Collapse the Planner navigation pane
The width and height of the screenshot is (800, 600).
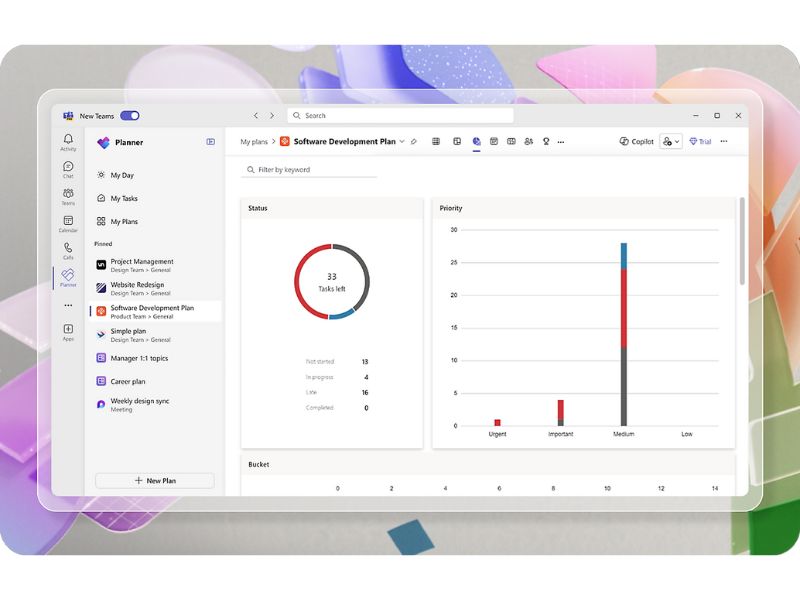211,142
